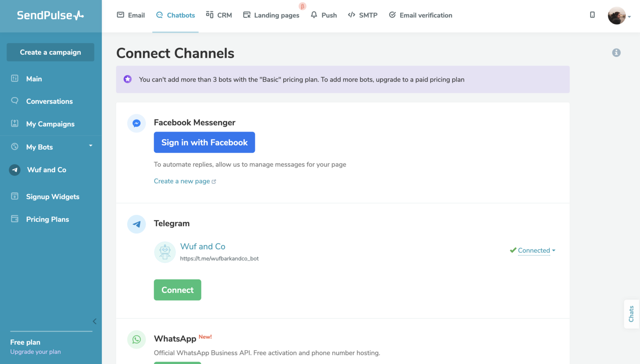Expand the My Bots menu arrow
Image resolution: width=640 pixels, height=364 pixels.
pos(91,146)
